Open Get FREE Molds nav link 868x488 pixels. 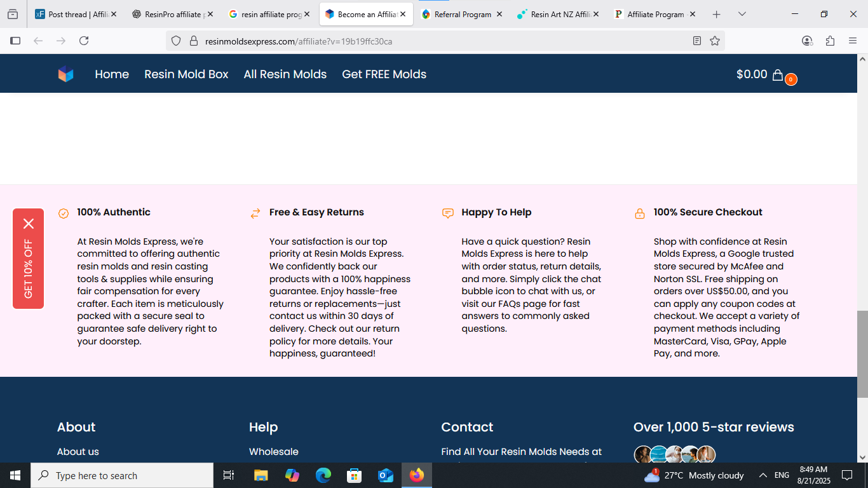[384, 74]
